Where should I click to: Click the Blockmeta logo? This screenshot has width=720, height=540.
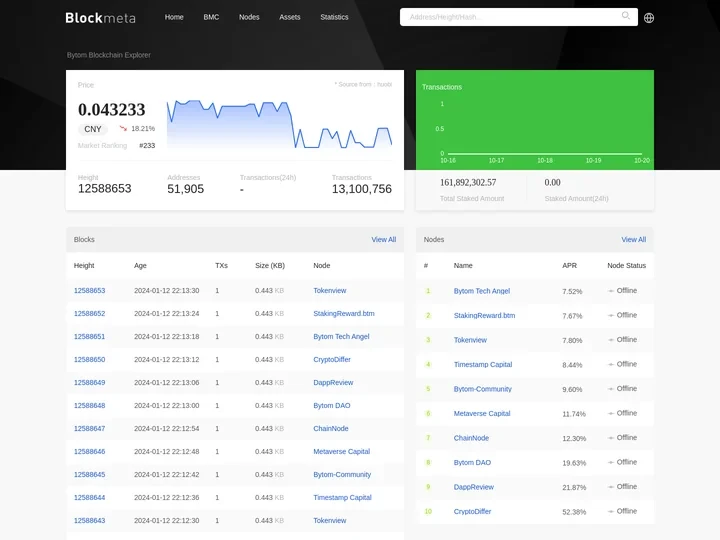pos(101,18)
